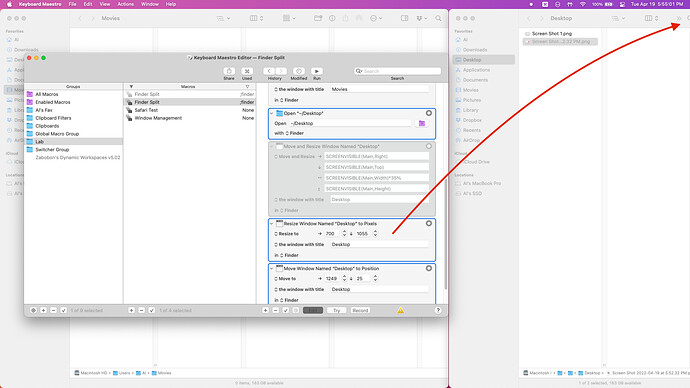Image resolution: width=690 pixels, height=388 pixels.
Task: Open the File menu
Action: (x=73, y=4)
